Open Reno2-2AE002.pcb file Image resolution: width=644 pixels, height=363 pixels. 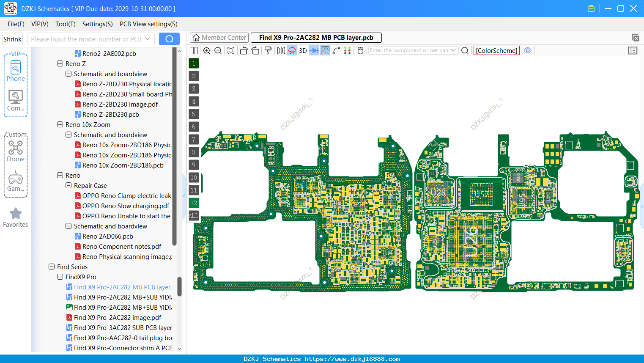click(109, 53)
